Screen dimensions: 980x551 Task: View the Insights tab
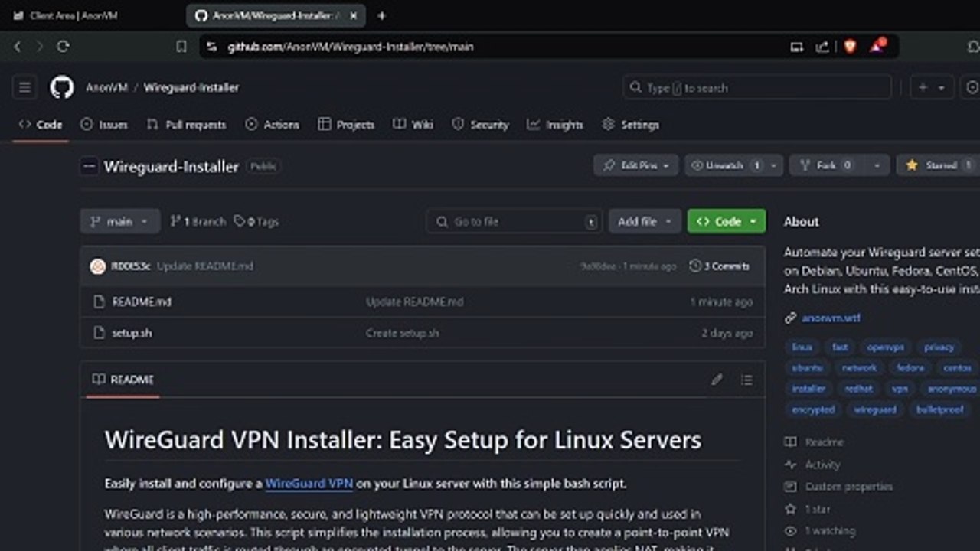[555, 125]
